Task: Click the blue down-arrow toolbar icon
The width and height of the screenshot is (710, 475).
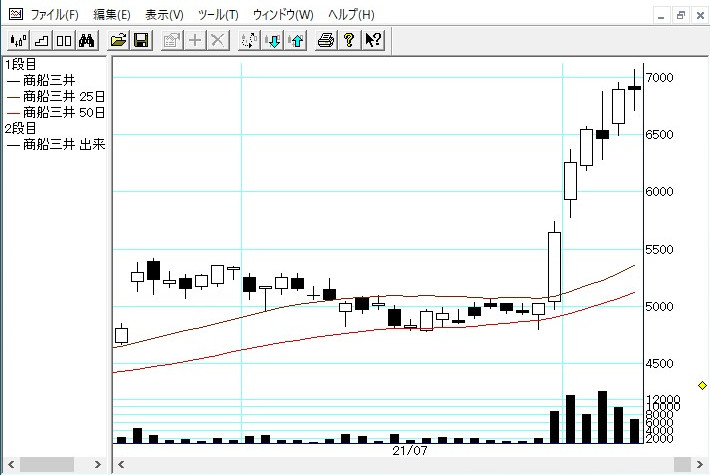Action: [273, 40]
